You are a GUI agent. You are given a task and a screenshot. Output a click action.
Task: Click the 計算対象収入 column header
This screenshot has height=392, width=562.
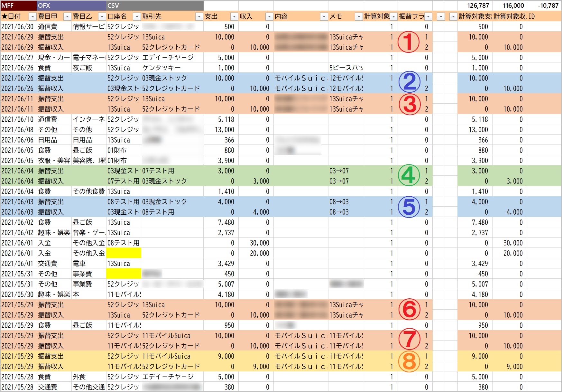click(510, 16)
